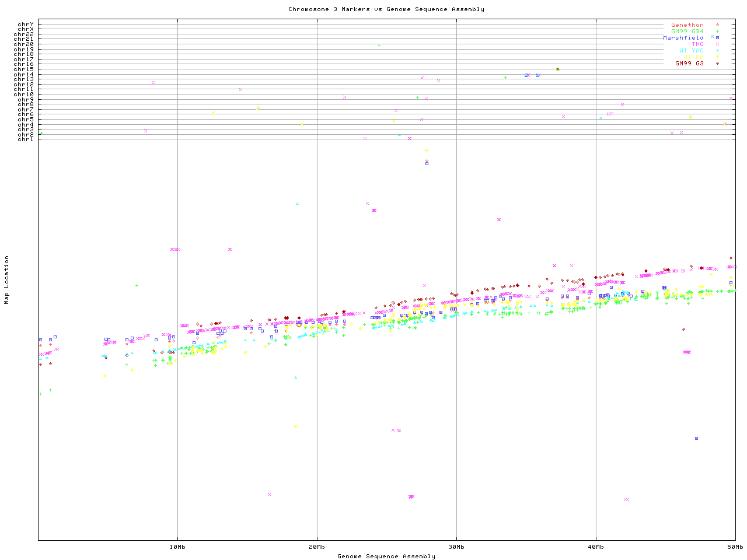747x560 pixels.
Task: Select the Genethon legend label
Action: (687, 25)
